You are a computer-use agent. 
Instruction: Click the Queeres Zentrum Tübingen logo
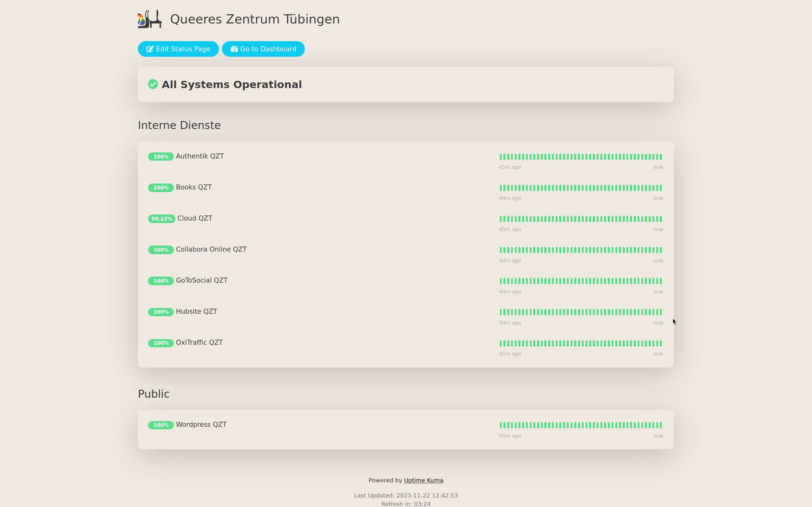pyautogui.click(x=150, y=19)
